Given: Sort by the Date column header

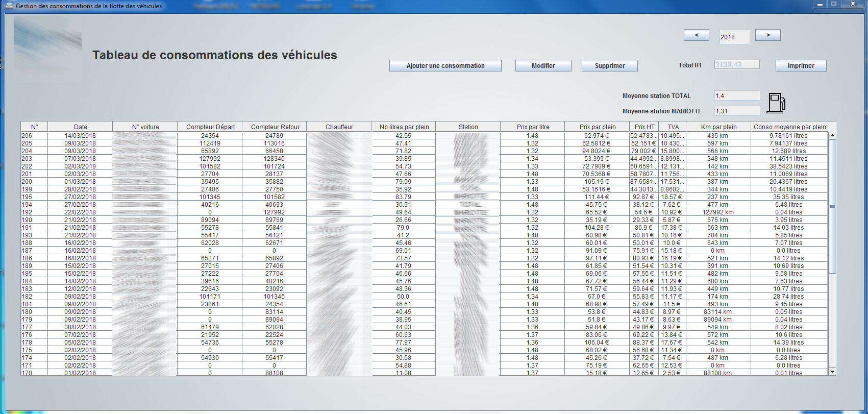Looking at the screenshot, I should [x=80, y=127].
